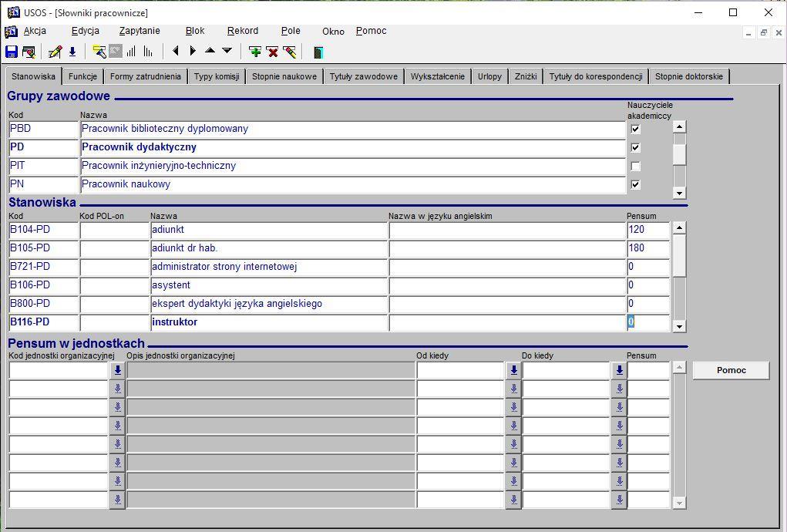
Task: Toggle academic teacher checkbox for Pracownik biblioteczny dyplomowany
Action: click(x=635, y=129)
